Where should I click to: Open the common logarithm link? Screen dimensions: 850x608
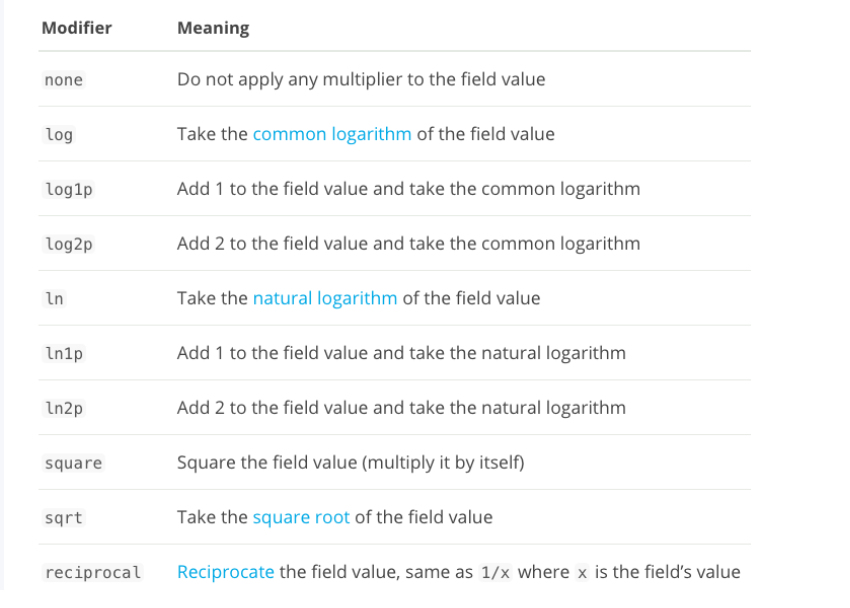(x=332, y=134)
